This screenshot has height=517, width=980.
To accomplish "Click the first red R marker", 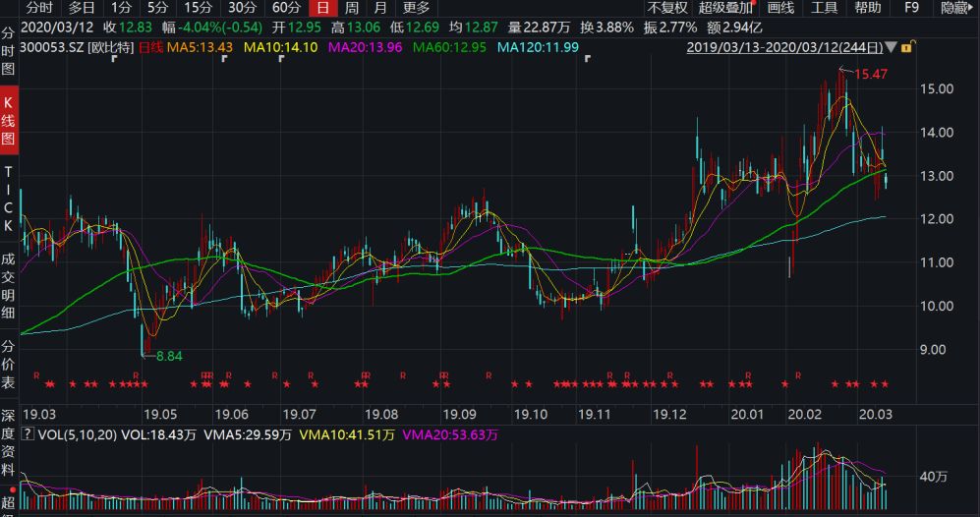I will [x=36, y=374].
